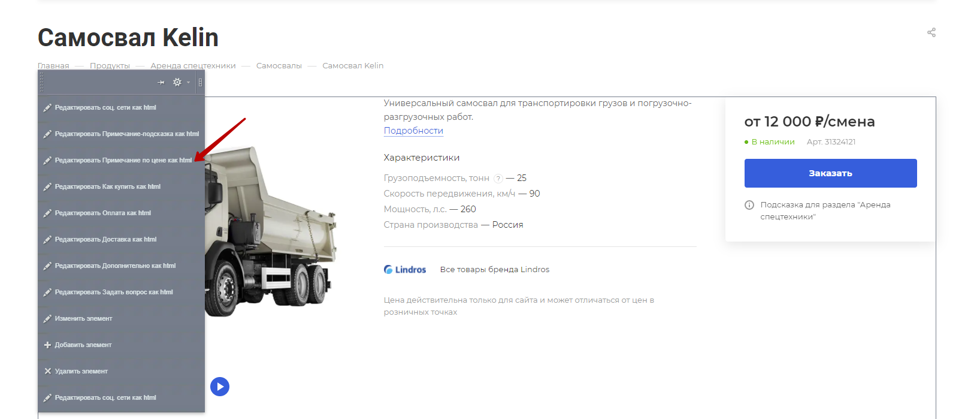Screen dimensions: 980x419
Task: Click the pencil icon beside Оплата entry
Action: pos(47,213)
